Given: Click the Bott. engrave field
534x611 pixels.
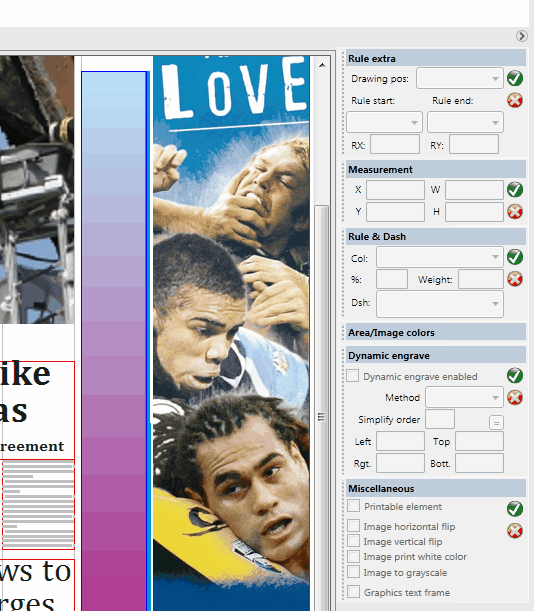Looking at the screenshot, I should click(479, 463).
